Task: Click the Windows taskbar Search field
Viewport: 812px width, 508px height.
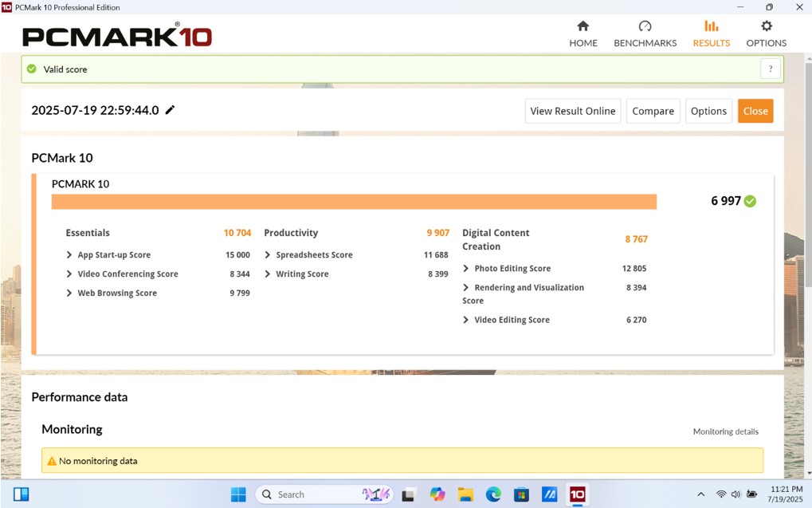Action: click(x=323, y=494)
